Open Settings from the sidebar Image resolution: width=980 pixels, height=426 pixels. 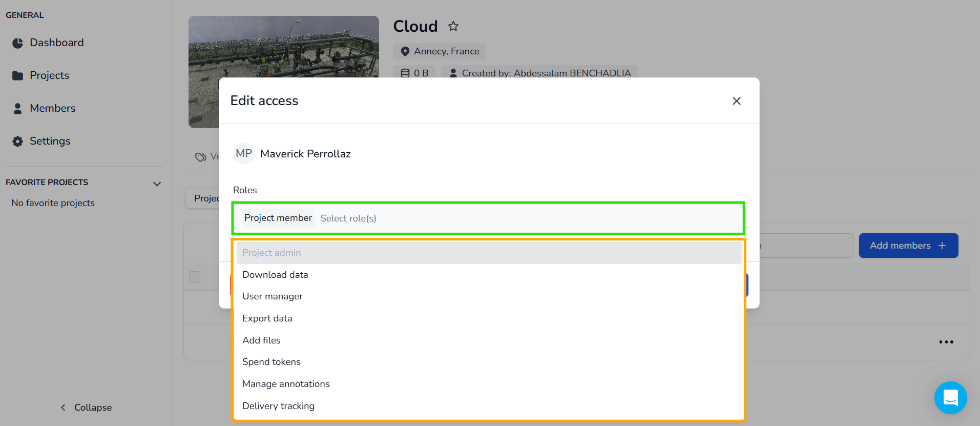click(50, 141)
